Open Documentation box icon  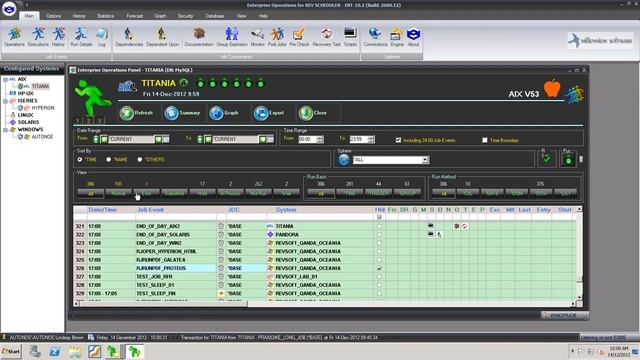[x=199, y=37]
